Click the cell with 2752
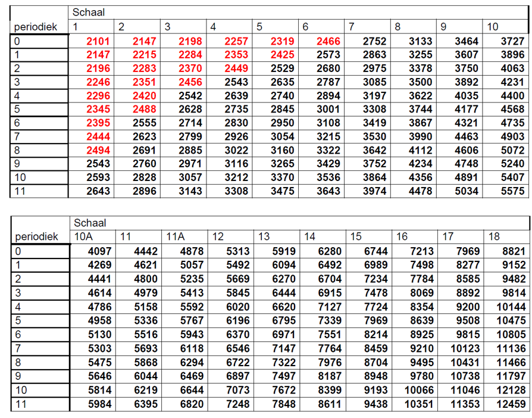This screenshot has width=532, height=418. pyautogui.click(x=374, y=41)
